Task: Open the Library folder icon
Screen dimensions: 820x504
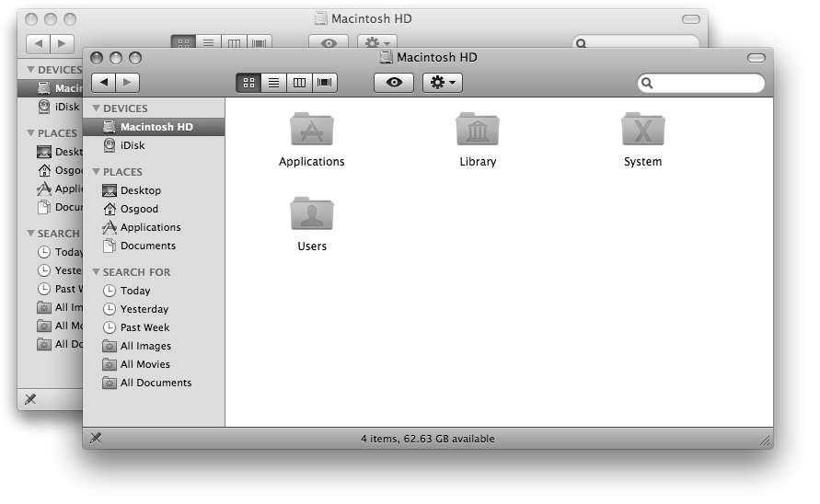Action: tap(477, 131)
